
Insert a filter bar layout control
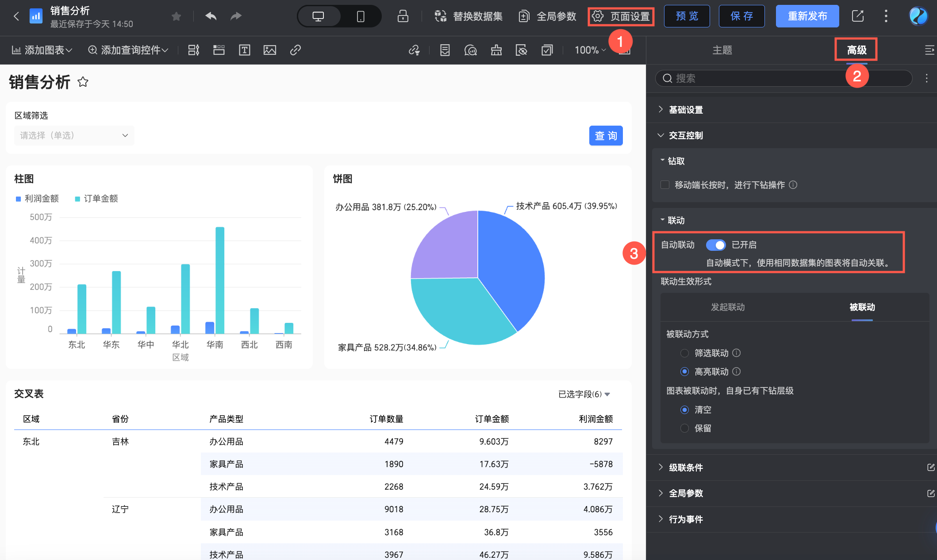194,50
